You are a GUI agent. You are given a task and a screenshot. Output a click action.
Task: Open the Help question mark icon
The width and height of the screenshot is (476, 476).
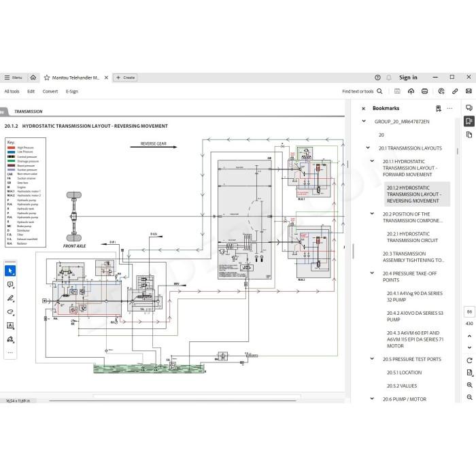coord(377,78)
